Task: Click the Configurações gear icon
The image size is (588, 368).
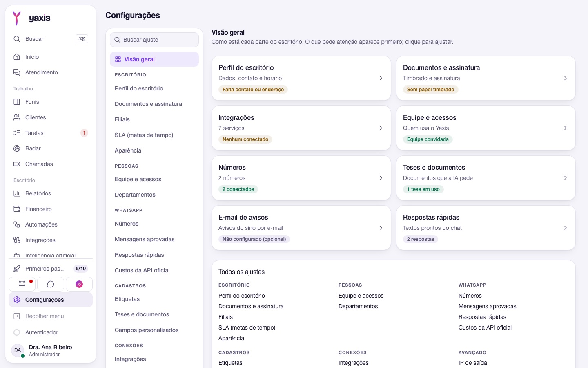Action: coord(17,300)
